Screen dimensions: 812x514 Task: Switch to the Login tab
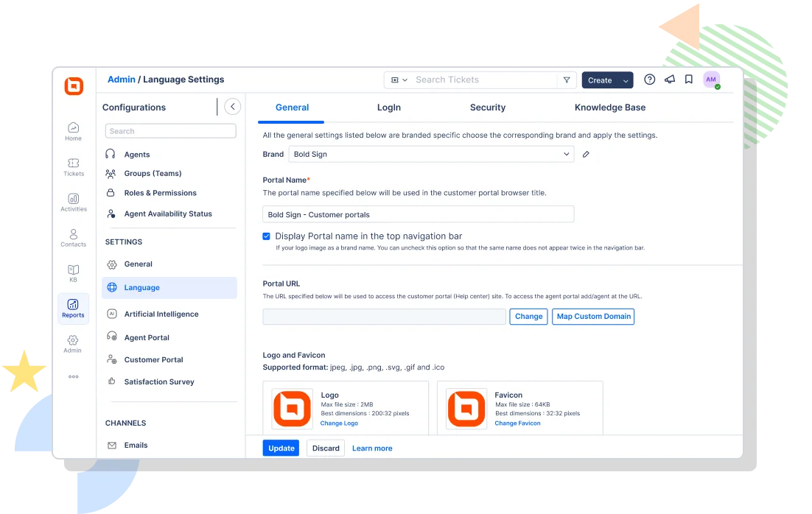pos(389,108)
